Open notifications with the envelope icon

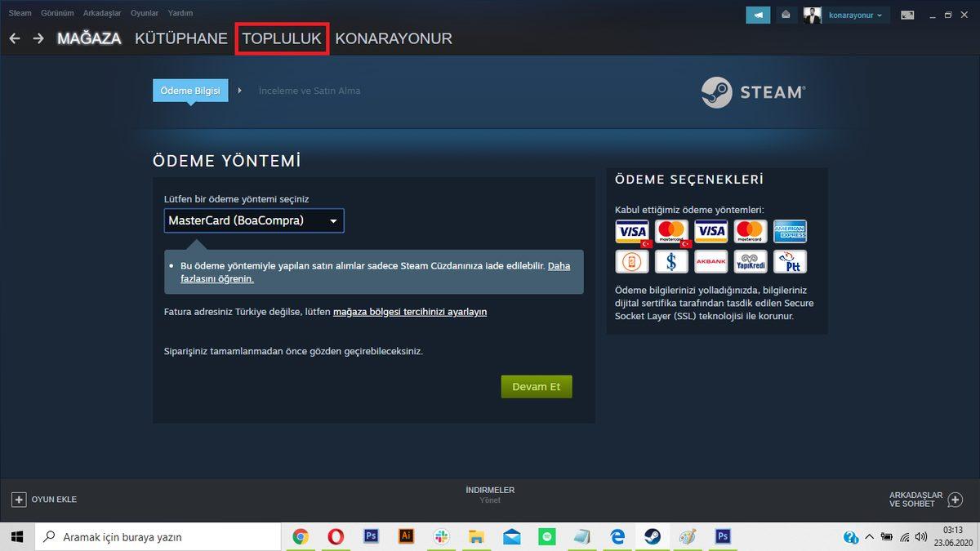pos(785,15)
